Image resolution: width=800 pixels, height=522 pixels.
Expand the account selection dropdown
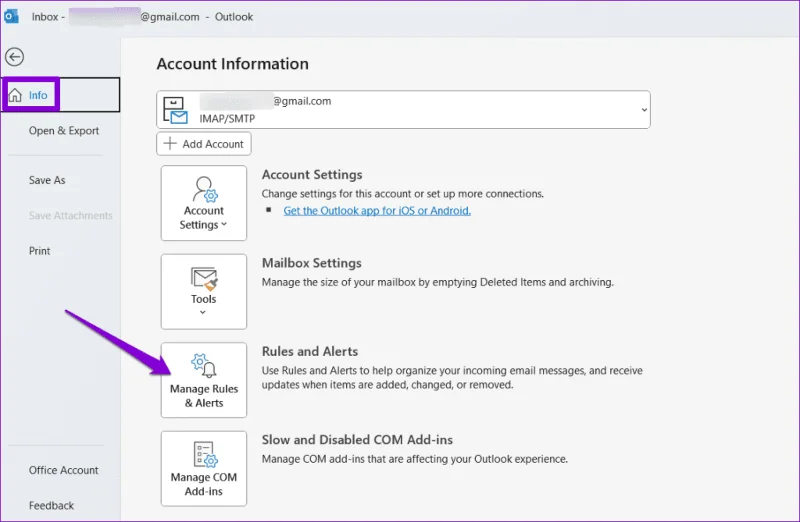pos(644,110)
